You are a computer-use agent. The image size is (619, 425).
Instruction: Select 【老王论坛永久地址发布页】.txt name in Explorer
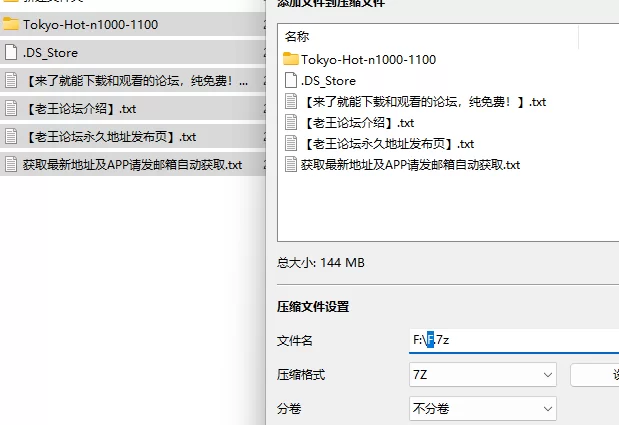click(x=110, y=137)
